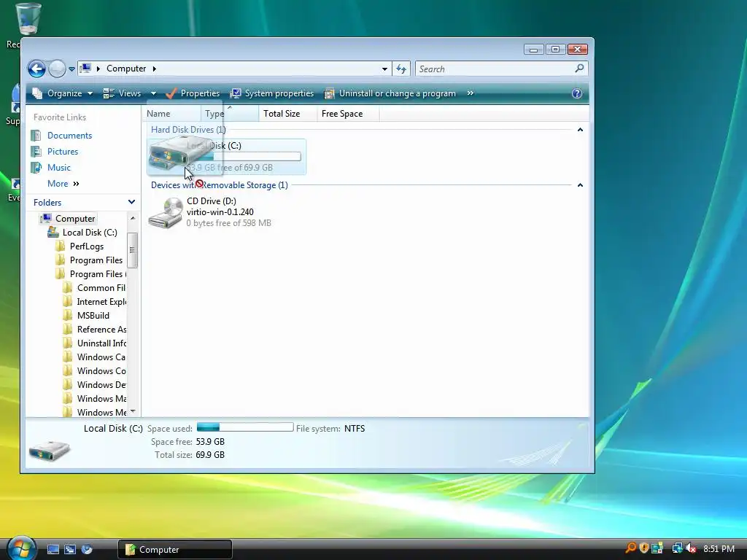Screen dimensions: 747x560
Task: Click the folder tree scroll-down arrow
Action: 133,411
